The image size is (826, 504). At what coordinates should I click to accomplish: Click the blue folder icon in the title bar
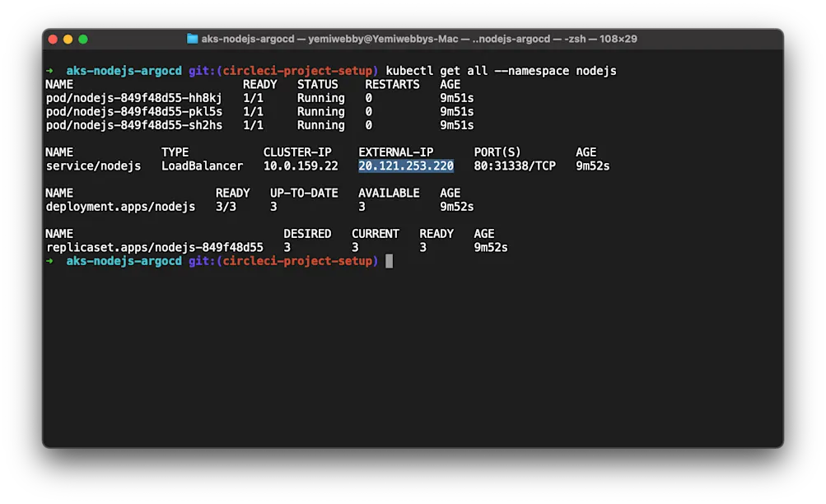click(x=194, y=38)
